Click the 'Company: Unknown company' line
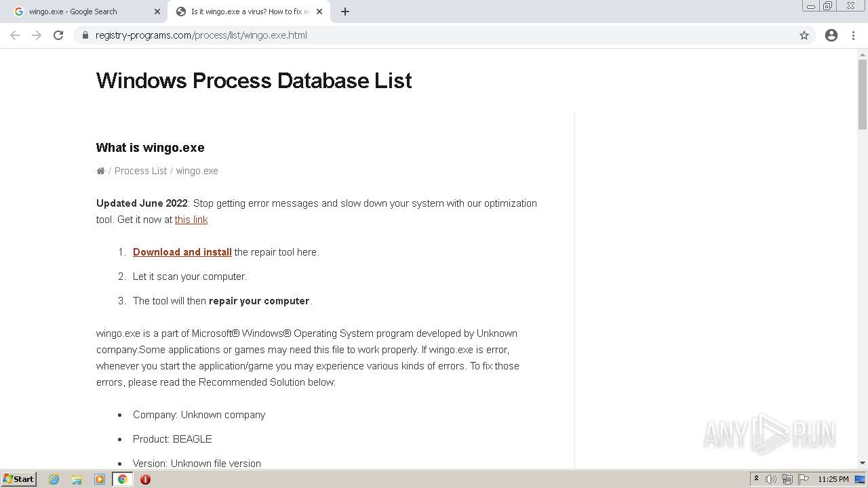This screenshot has height=488, width=868. [199, 415]
